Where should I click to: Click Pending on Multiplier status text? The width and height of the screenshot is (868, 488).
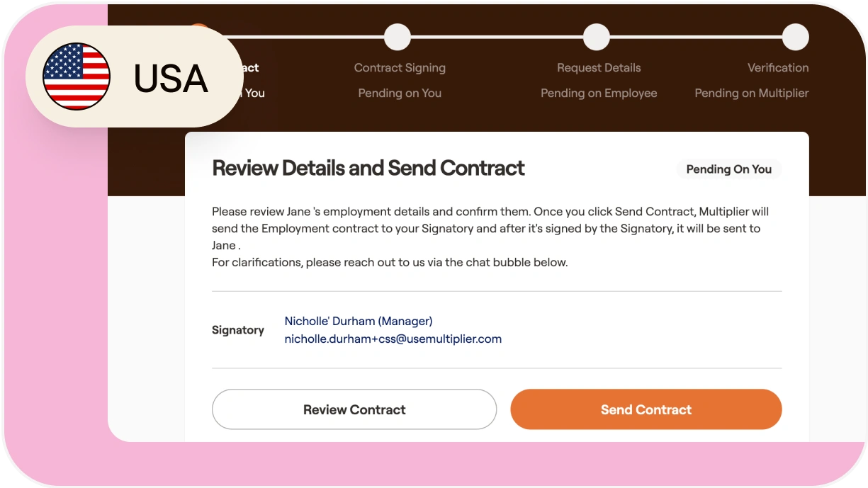tap(752, 93)
